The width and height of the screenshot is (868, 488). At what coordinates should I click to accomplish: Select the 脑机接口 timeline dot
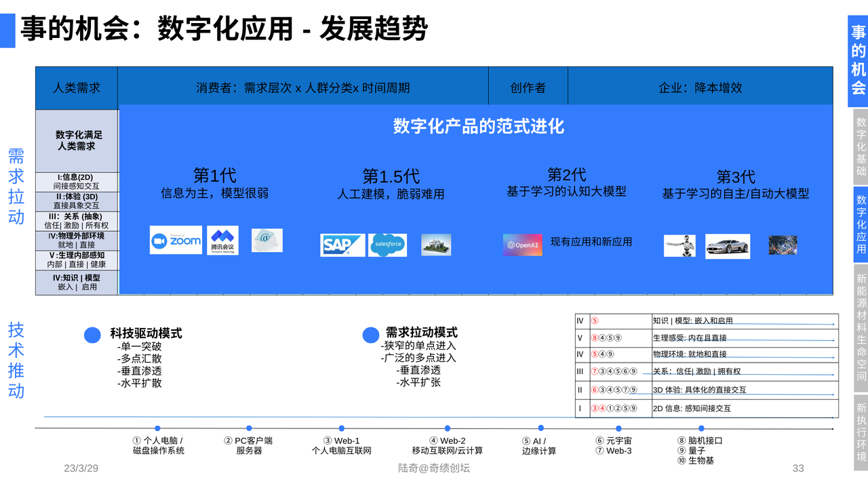pos(701,428)
